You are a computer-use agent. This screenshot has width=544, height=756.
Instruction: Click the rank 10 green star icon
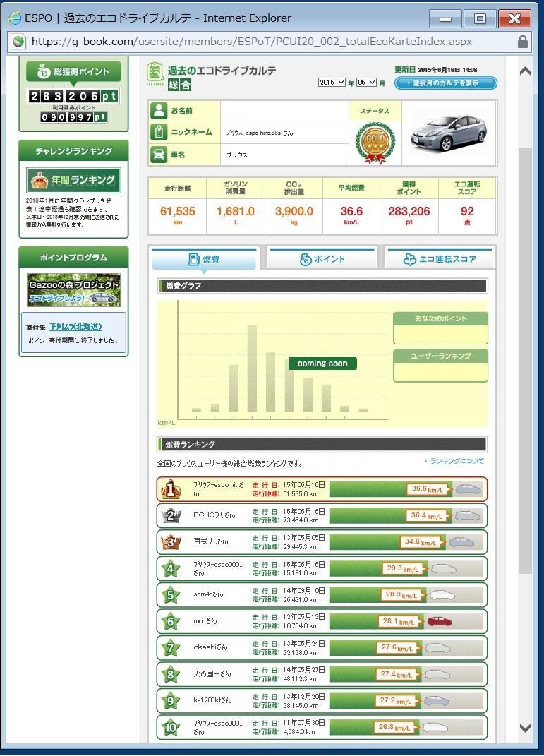point(171,727)
